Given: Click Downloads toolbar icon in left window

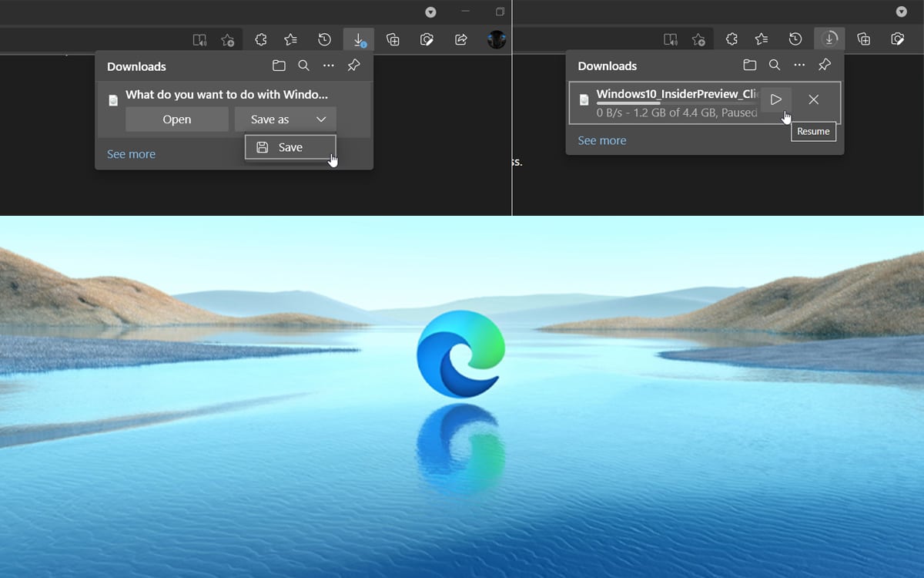Looking at the screenshot, I should pyautogui.click(x=359, y=40).
